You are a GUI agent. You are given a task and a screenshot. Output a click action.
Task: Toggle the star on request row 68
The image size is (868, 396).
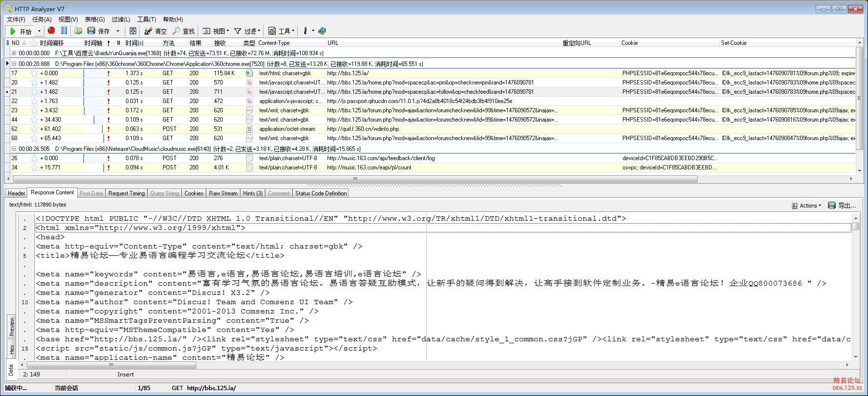tap(34, 138)
